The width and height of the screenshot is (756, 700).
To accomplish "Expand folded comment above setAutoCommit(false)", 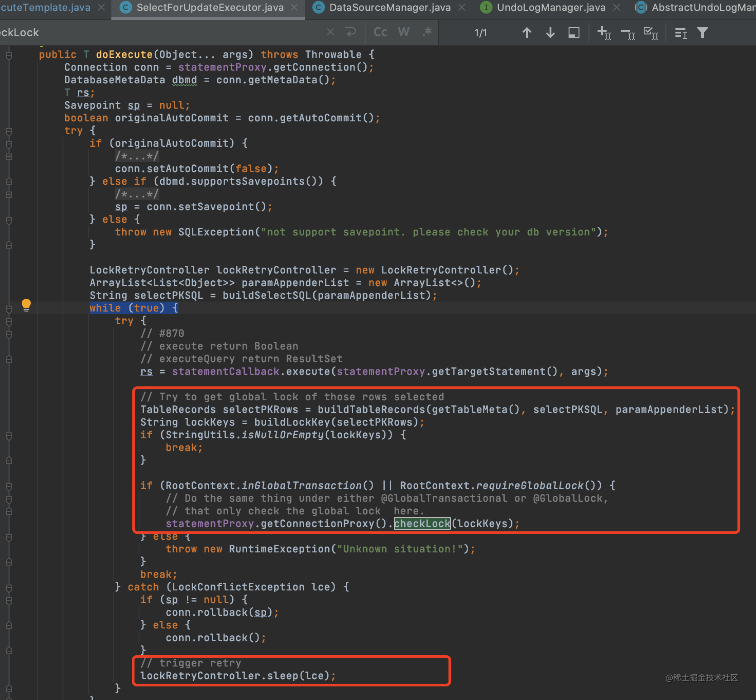I will [9, 157].
